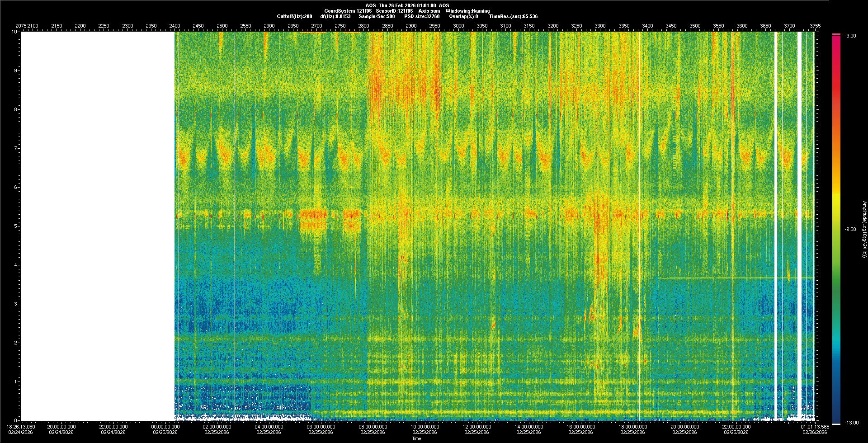Screen dimensions: 868x443
Task: Select the 16:00:00.000 time axis label
Action: pyautogui.click(x=580, y=427)
